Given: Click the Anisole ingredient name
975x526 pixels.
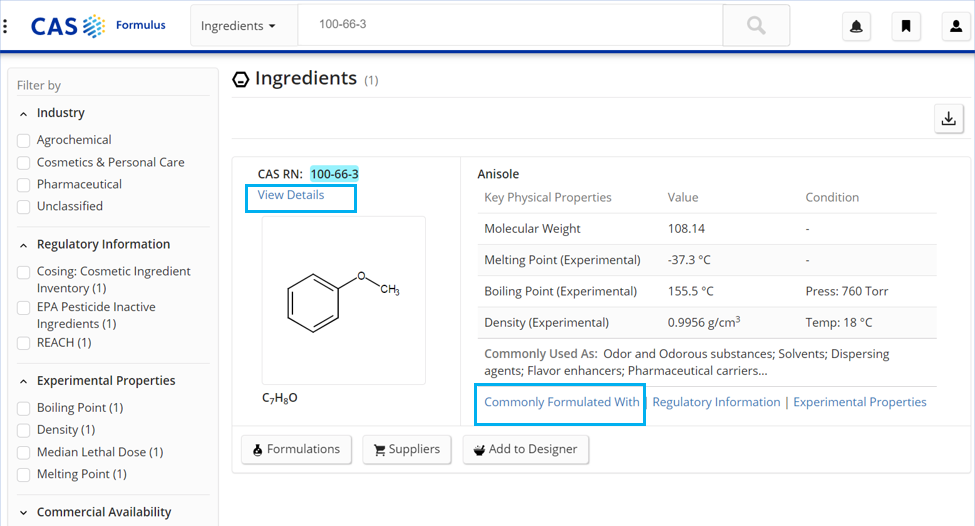Looking at the screenshot, I should pos(498,174).
